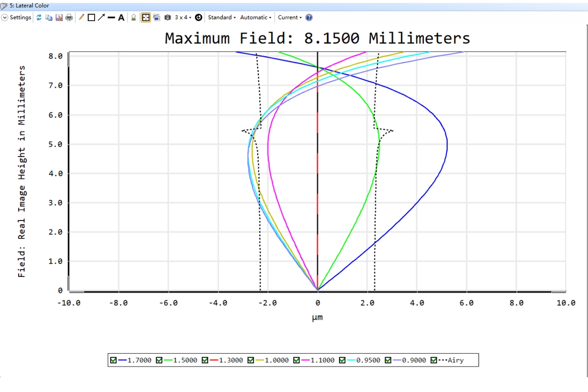The width and height of the screenshot is (588, 392).
Task: Select the arrow drawing tool
Action: click(101, 17)
